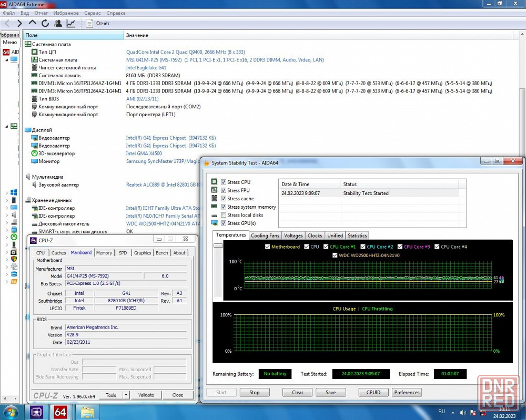Click the forward navigation arrow in toolbar

pyautogui.click(x=19, y=23)
